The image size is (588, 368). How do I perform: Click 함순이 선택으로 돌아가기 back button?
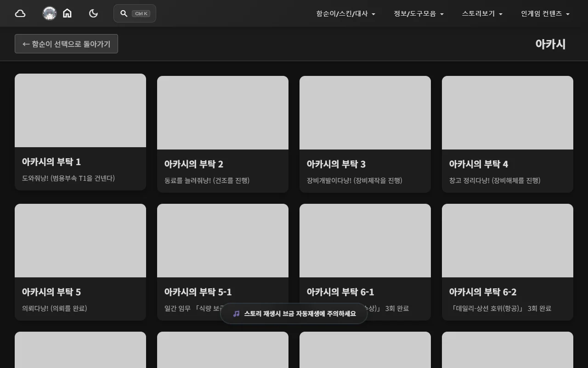[x=66, y=44]
